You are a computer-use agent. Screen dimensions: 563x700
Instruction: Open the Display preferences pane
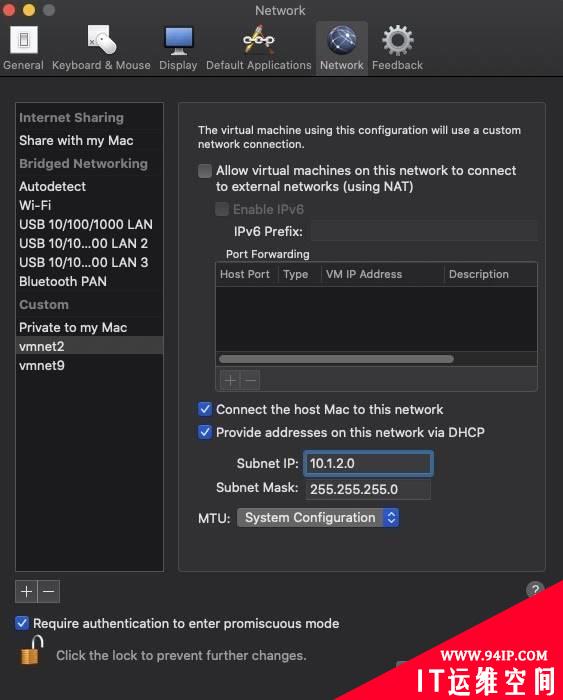(x=178, y=48)
